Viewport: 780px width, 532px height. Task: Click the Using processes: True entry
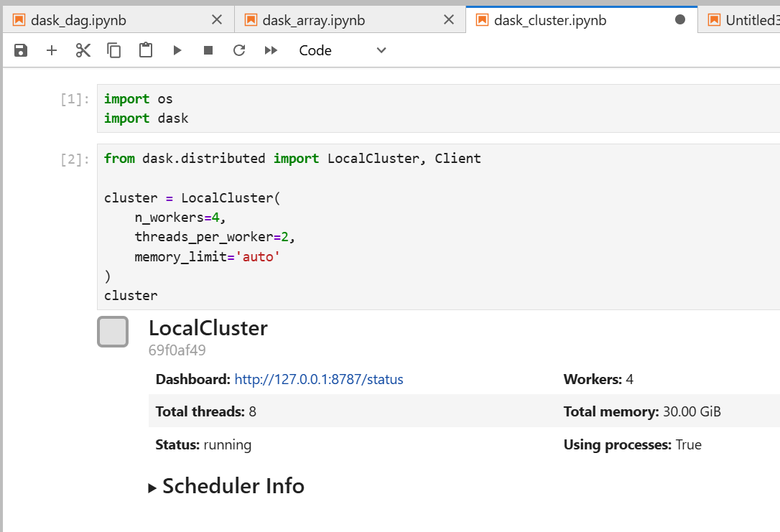633,444
